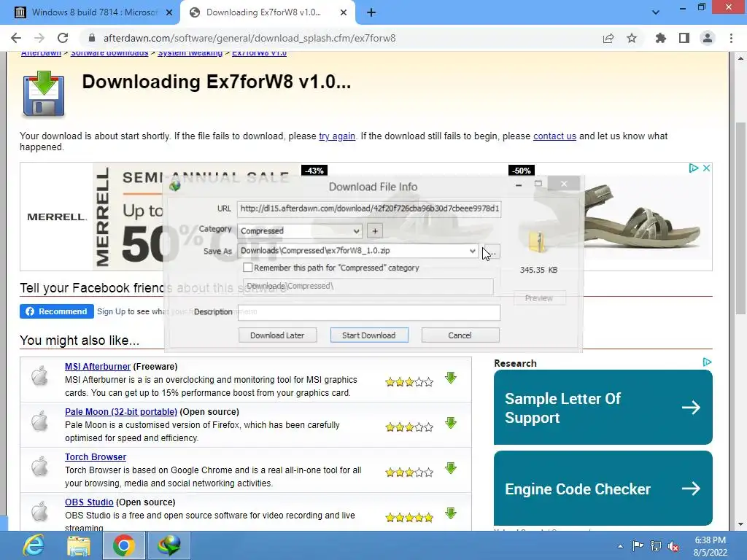This screenshot has width=747, height=560.
Task: Click the page's vertical scrollbar thumb
Action: 740,218
